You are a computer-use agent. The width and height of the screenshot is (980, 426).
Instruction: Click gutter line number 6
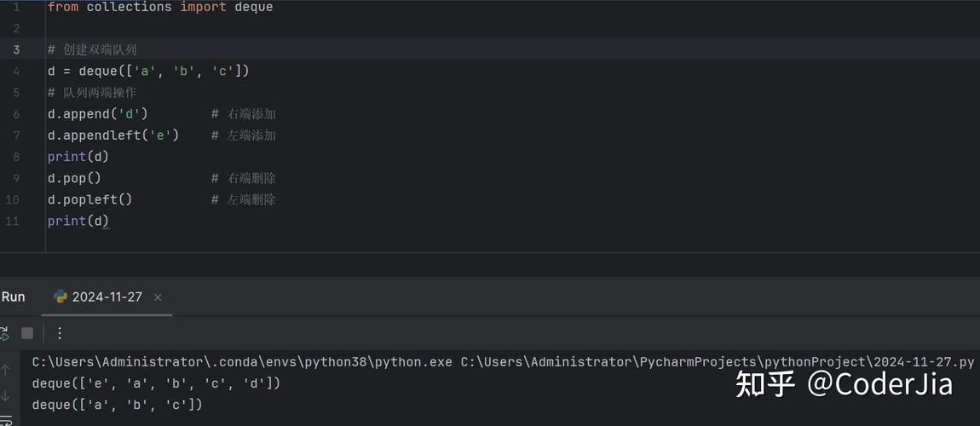click(15, 114)
